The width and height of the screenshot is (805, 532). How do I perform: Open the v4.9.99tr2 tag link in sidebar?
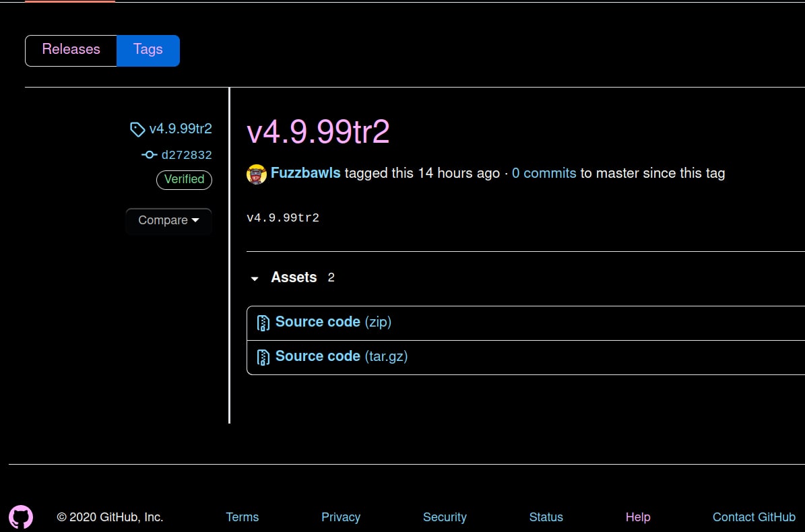tap(181, 129)
